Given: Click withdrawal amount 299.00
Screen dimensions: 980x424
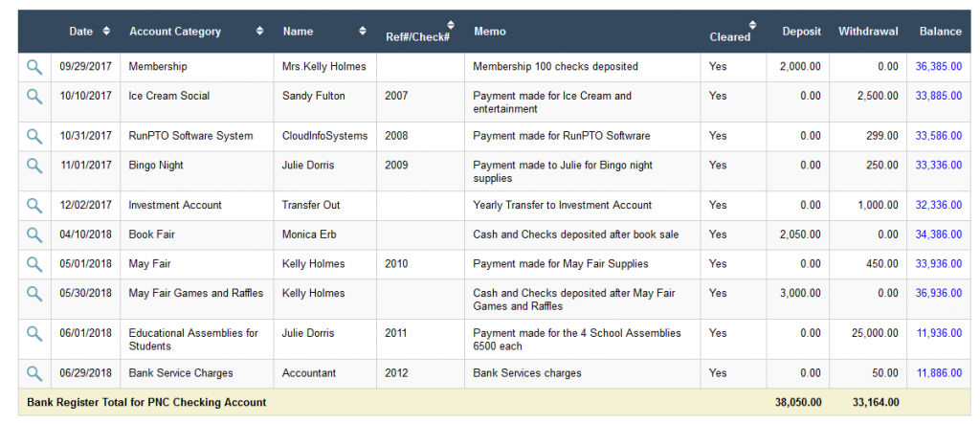Looking at the screenshot, I should (x=882, y=136).
